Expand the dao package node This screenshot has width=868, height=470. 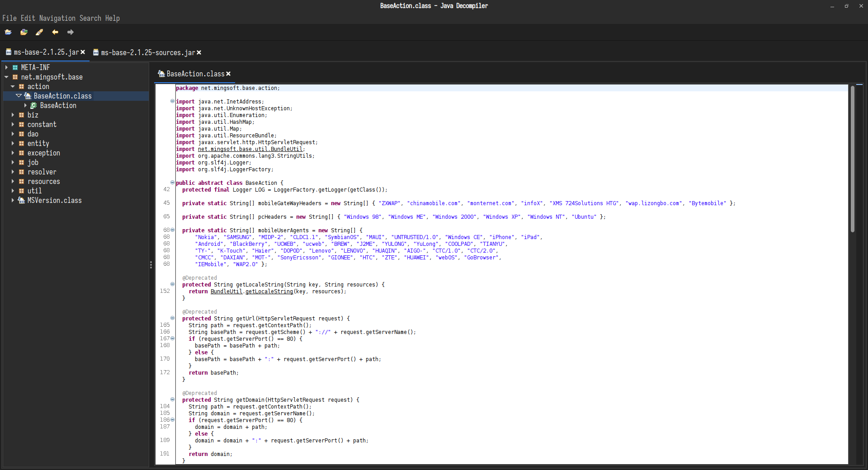(13, 134)
